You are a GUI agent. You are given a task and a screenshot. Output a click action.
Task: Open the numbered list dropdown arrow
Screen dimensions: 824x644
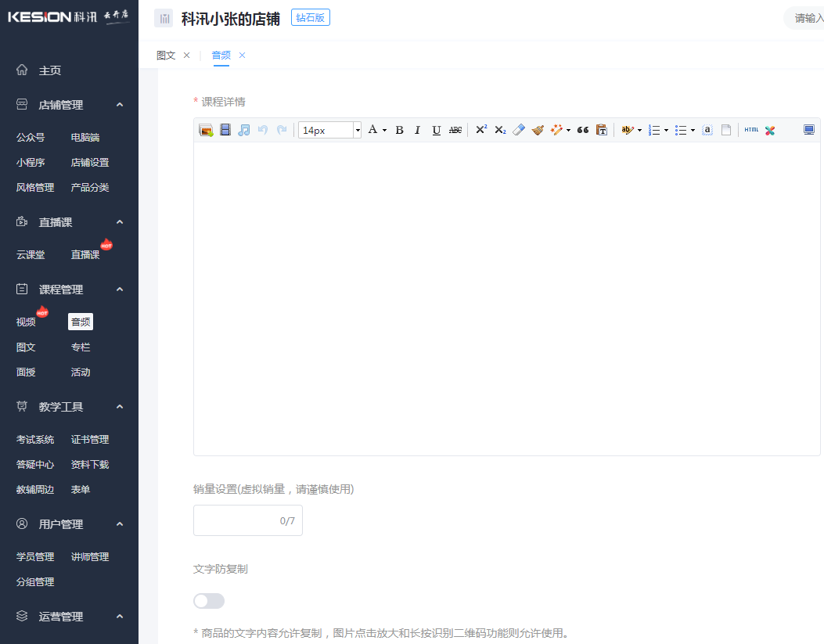(666, 130)
